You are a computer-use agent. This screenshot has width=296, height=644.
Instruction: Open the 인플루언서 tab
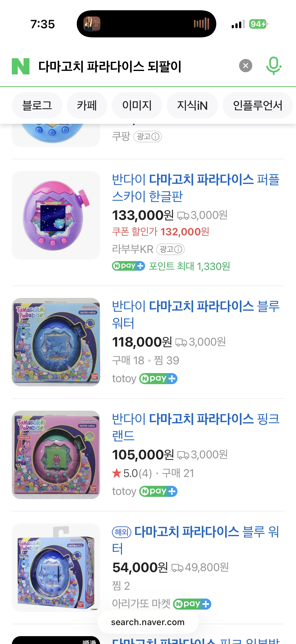tap(257, 105)
